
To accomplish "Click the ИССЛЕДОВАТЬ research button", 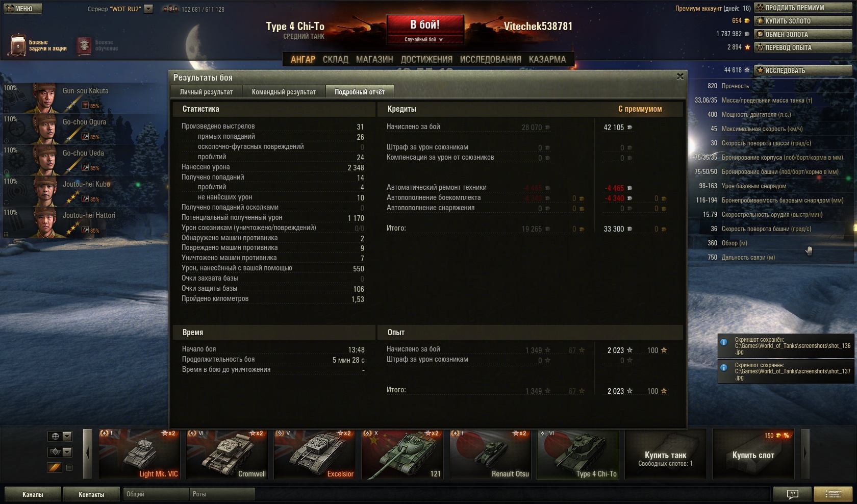I will pos(803,70).
